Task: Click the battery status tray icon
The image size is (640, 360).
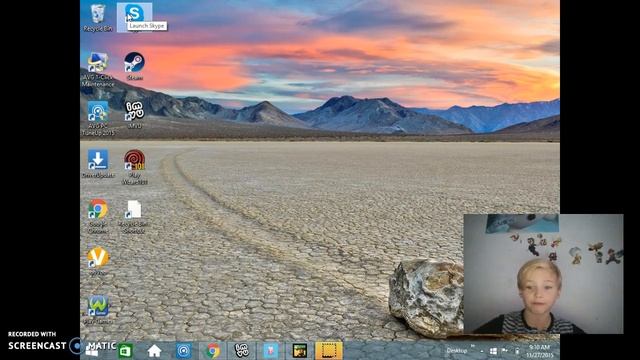Action: pyautogui.click(x=518, y=351)
